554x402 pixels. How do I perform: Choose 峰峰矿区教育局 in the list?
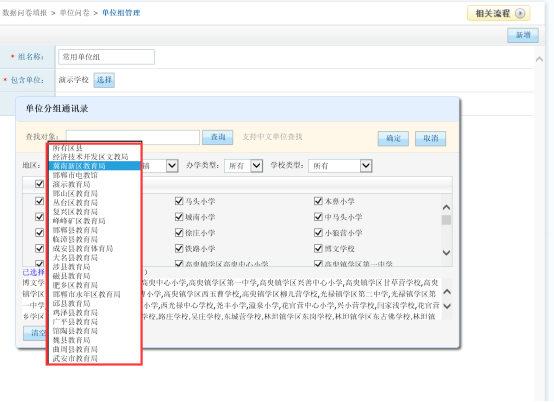coord(79,221)
